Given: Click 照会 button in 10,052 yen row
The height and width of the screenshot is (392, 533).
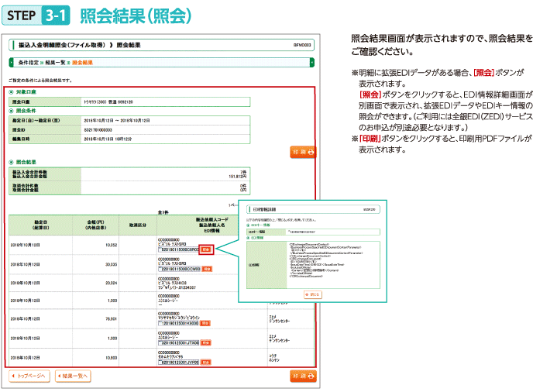Looking at the screenshot, I should (206, 249).
